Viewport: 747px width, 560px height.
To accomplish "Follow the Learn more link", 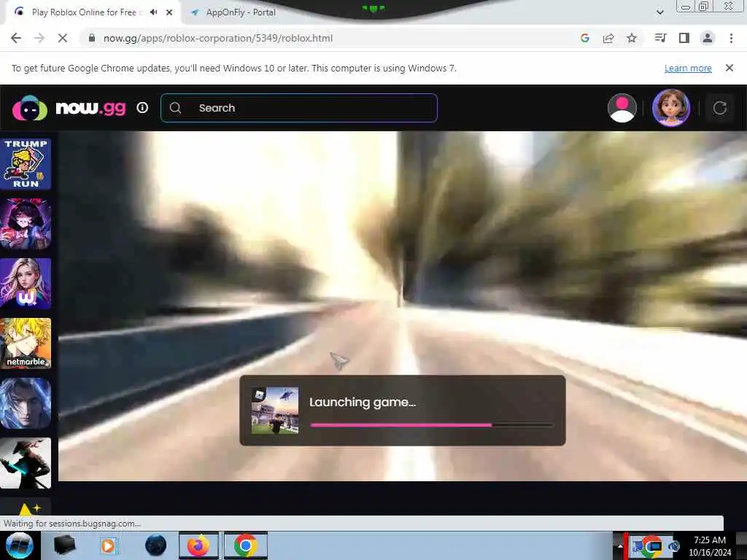I will [x=688, y=68].
